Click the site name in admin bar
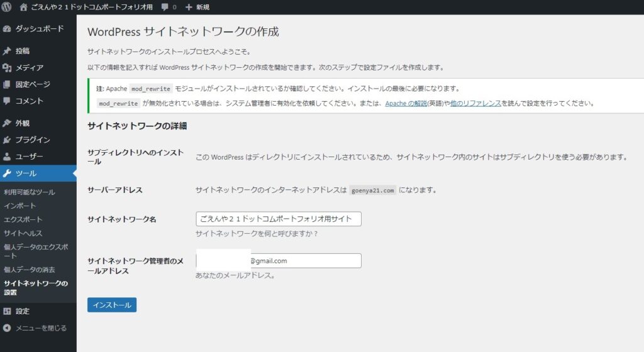Viewport: 644px width, 352px height. (x=92, y=7)
